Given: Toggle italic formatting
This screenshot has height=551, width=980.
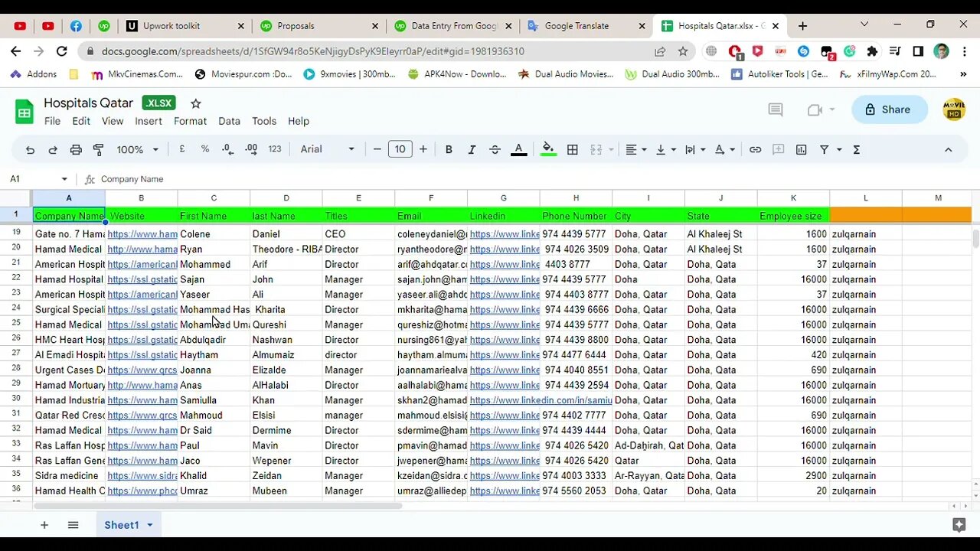Looking at the screenshot, I should (472, 150).
